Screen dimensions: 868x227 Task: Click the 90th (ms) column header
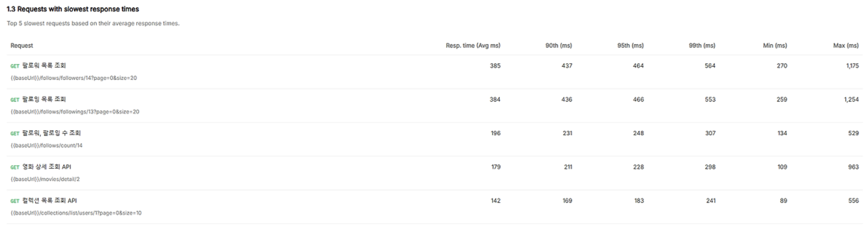pos(558,46)
